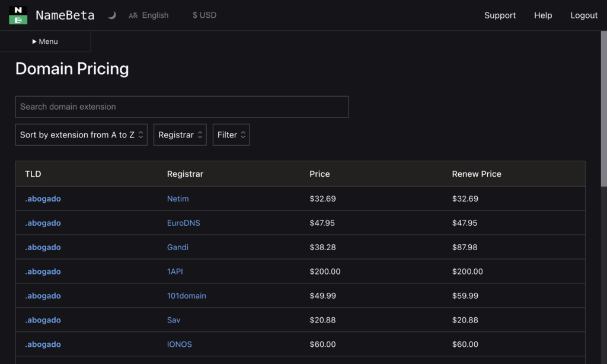
Task: Go to the Help page
Action: click(543, 15)
